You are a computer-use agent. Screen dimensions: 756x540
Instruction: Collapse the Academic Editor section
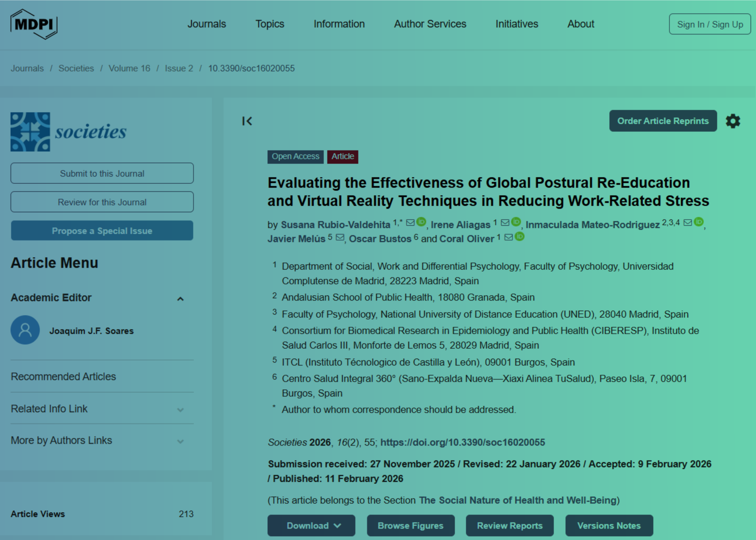[180, 299]
